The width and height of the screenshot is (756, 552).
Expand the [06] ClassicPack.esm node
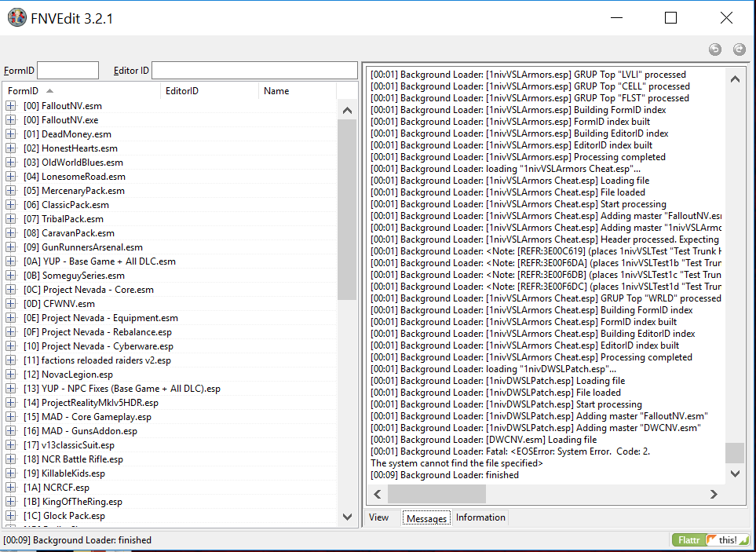(11, 204)
